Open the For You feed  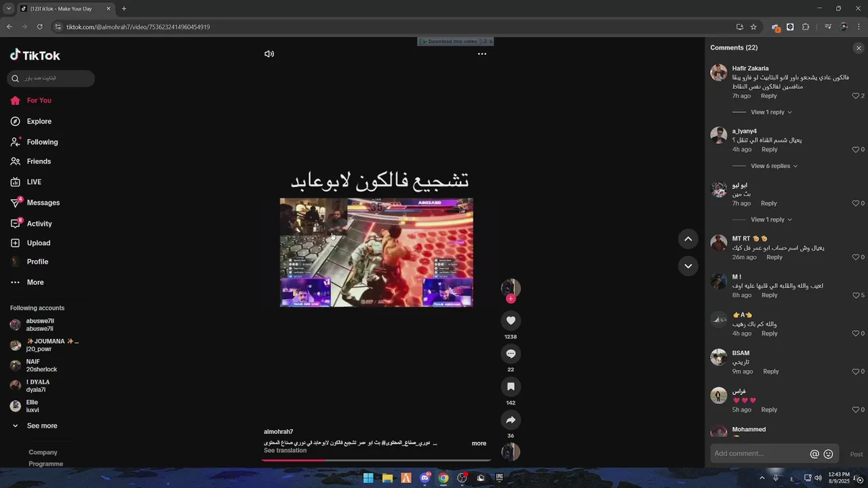point(31,100)
